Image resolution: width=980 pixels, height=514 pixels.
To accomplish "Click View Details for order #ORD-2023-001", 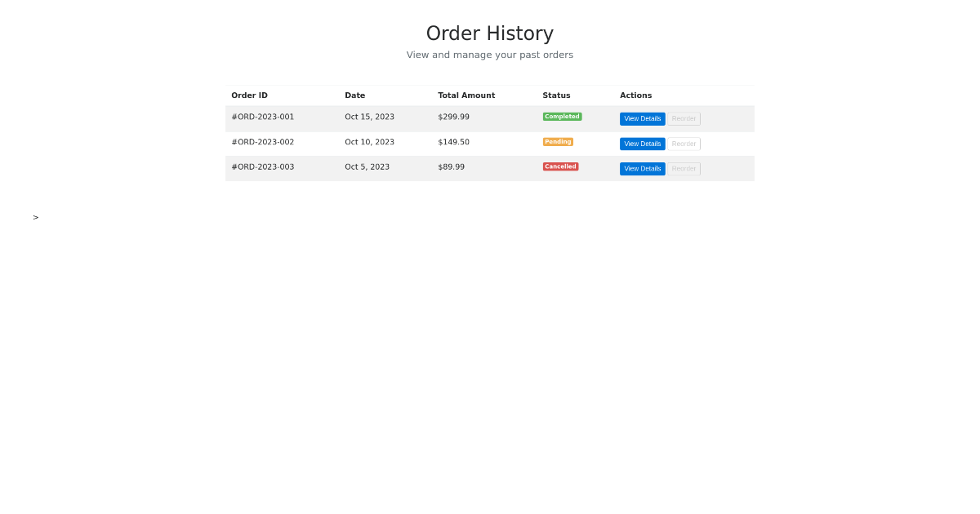I will 642,119.
